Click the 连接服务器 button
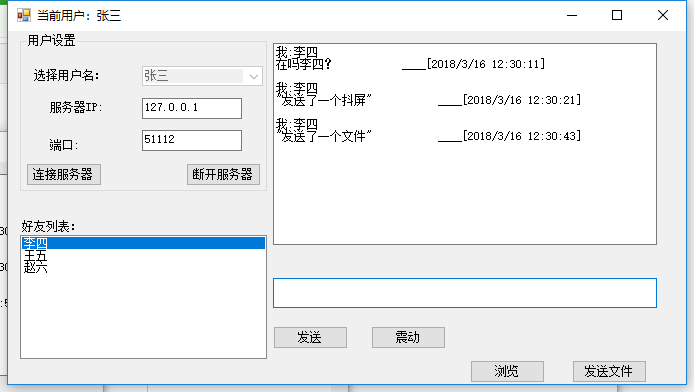The height and width of the screenshot is (392, 694). pyautogui.click(x=64, y=174)
